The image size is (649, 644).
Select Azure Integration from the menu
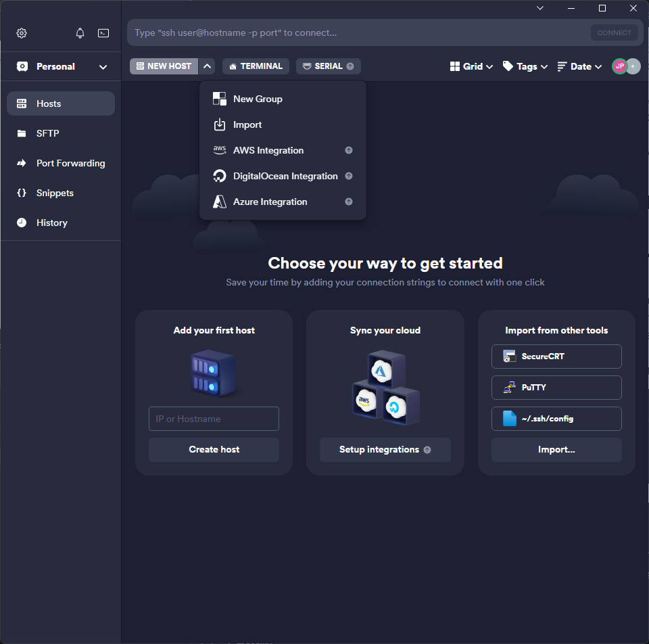(x=270, y=202)
